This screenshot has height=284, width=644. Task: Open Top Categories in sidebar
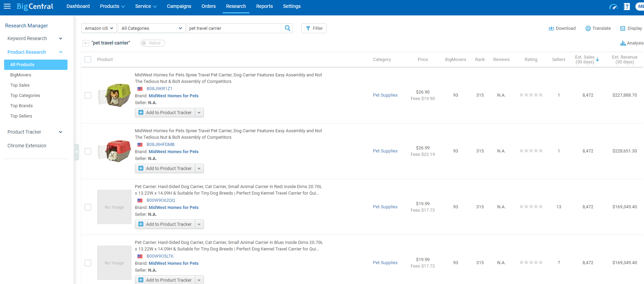(25, 96)
